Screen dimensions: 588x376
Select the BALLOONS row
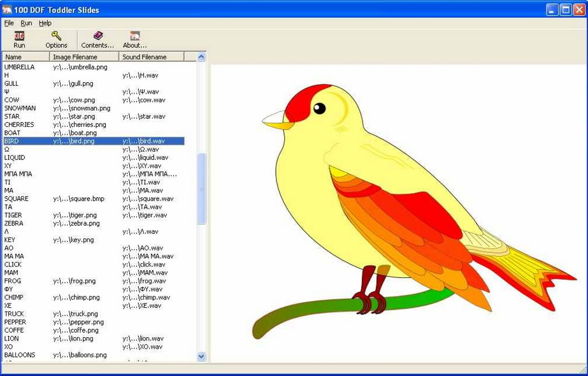point(94,355)
